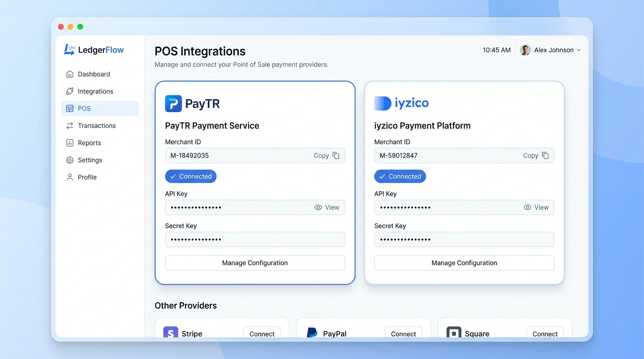Click the PayTR Payment Service title
The image size is (644, 359).
pyautogui.click(x=212, y=126)
